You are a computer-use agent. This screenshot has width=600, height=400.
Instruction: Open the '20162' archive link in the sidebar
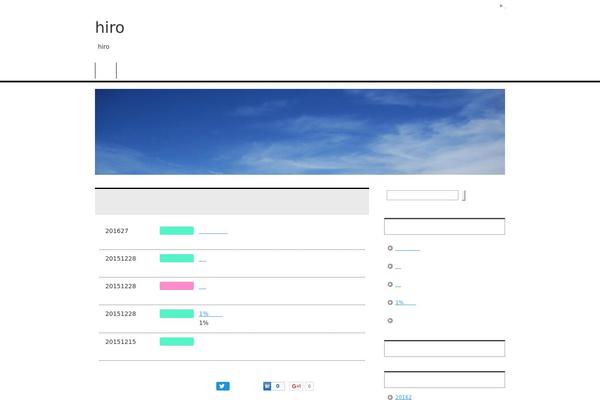tap(403, 397)
